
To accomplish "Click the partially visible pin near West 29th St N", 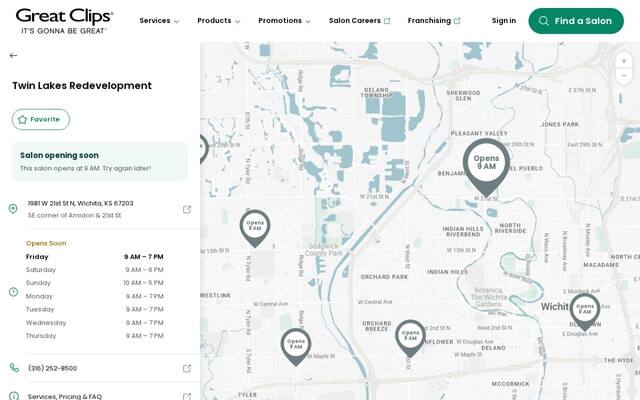I will [x=204, y=149].
